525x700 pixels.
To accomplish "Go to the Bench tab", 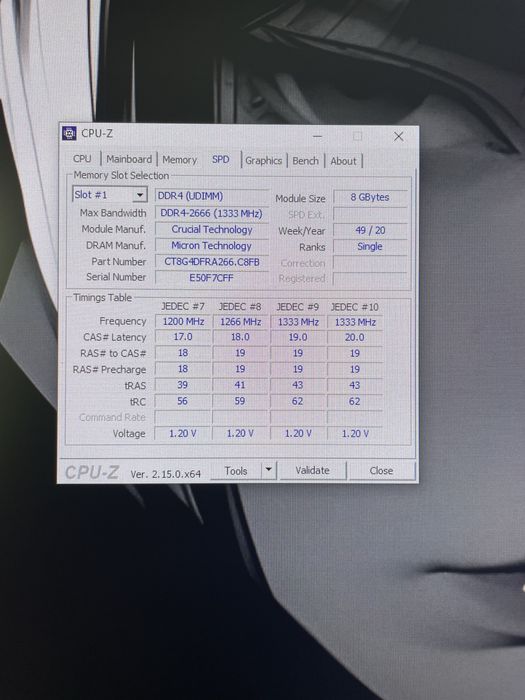I will click(305, 161).
